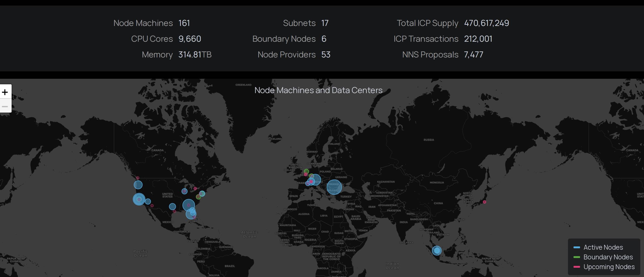The height and width of the screenshot is (277, 644).
Task: Click the green boundary node near the Netherlands
Action: click(306, 171)
